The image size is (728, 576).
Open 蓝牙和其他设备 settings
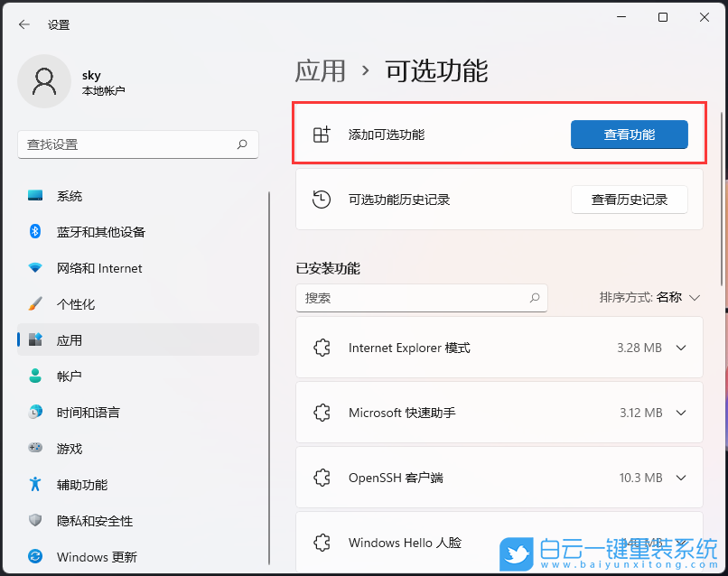(x=105, y=232)
